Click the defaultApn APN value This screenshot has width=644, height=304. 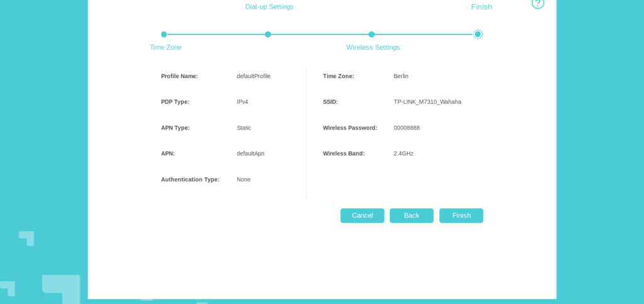(x=250, y=154)
